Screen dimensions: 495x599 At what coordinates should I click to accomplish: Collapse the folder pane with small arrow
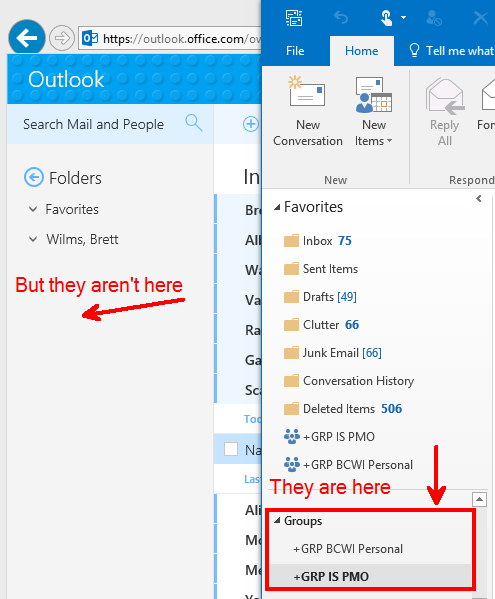tap(479, 199)
